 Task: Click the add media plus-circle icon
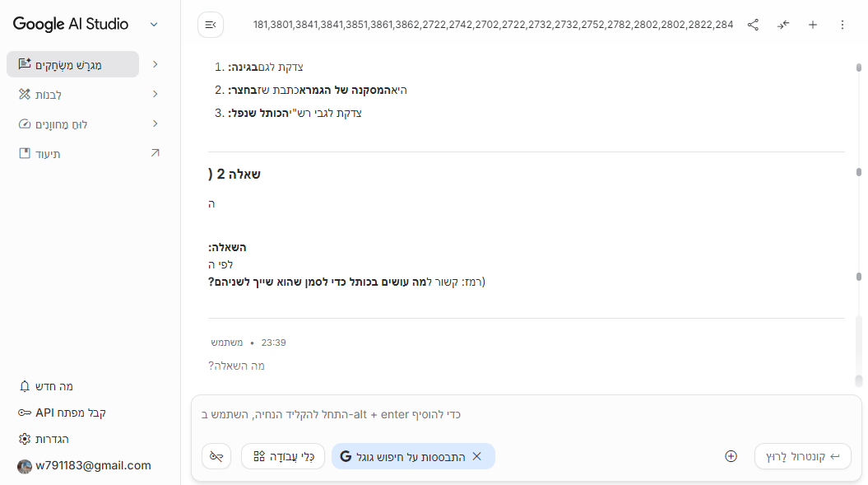731,456
